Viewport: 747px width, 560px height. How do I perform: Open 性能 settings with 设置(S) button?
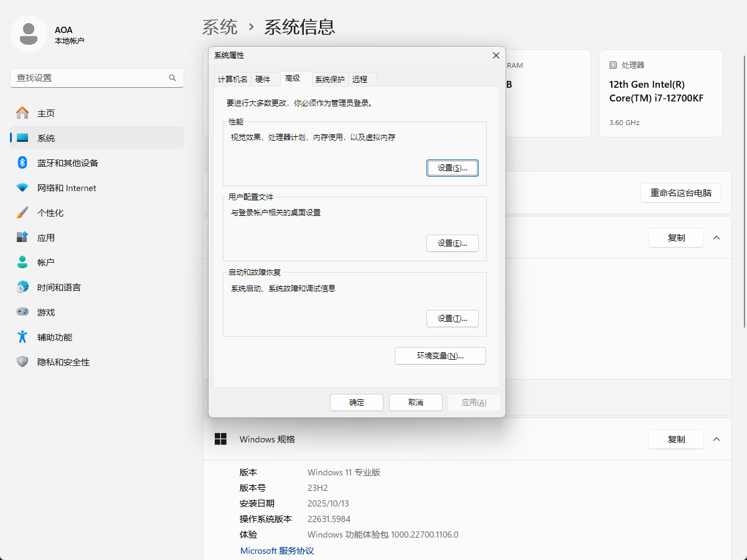coord(452,168)
